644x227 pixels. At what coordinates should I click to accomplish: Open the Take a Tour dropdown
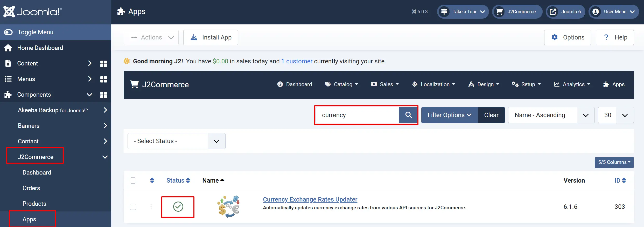[x=463, y=12]
